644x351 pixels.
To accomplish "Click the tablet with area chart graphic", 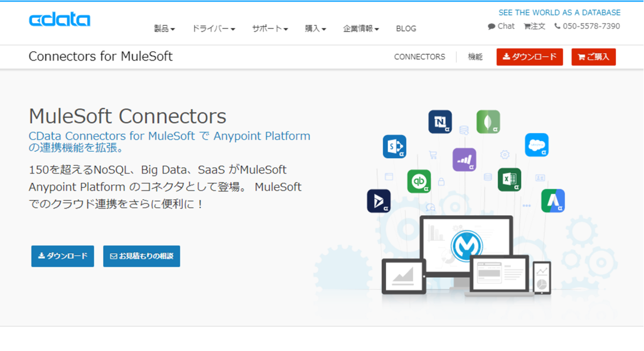I will point(404,276).
